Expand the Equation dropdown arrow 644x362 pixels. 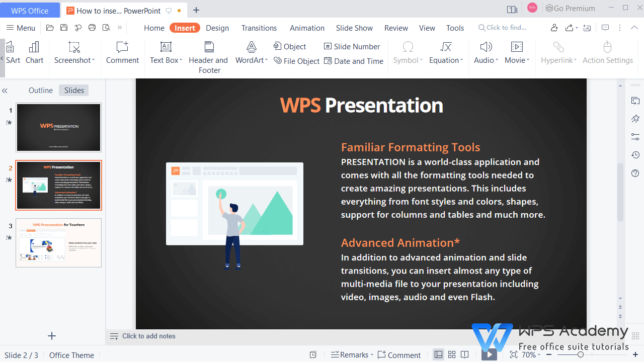(461, 60)
